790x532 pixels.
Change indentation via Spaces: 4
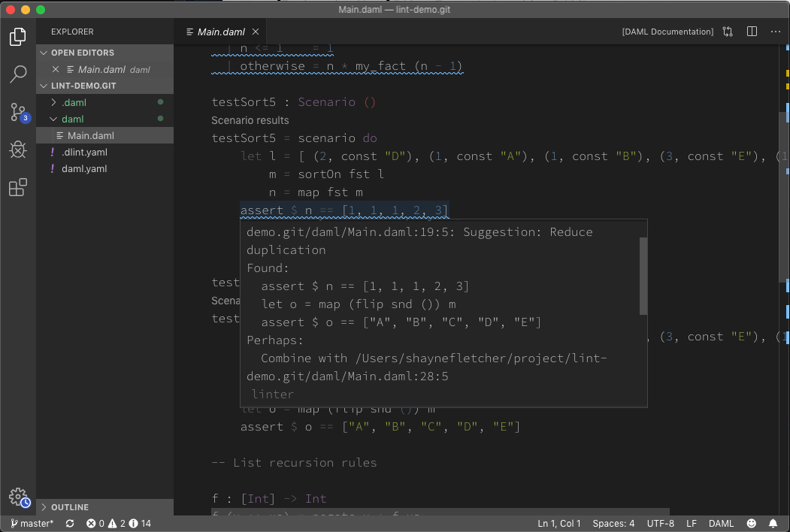(613, 524)
